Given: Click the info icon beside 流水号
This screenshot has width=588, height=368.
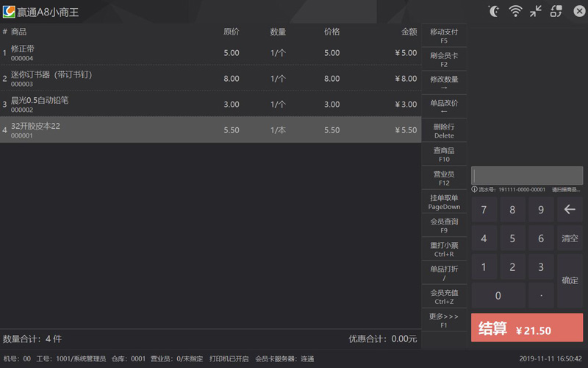Looking at the screenshot, I should tap(474, 189).
